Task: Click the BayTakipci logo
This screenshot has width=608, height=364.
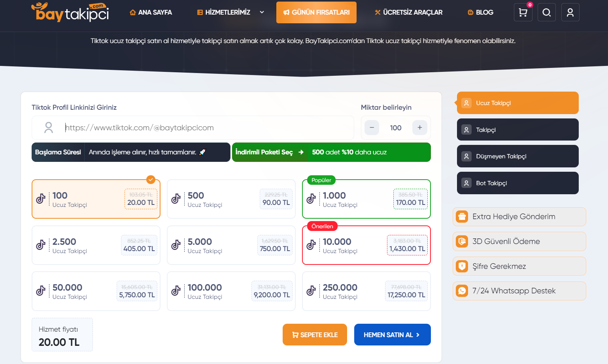Action: [70, 12]
